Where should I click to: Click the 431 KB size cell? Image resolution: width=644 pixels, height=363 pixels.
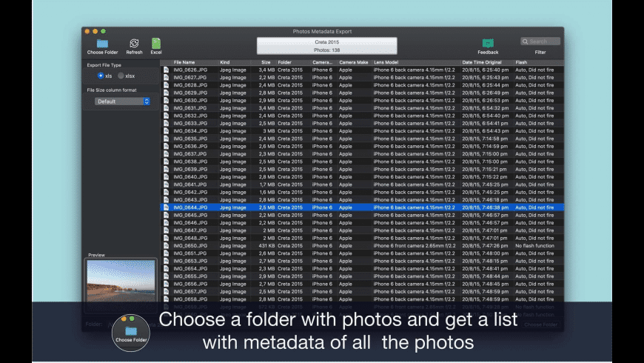pos(266,246)
